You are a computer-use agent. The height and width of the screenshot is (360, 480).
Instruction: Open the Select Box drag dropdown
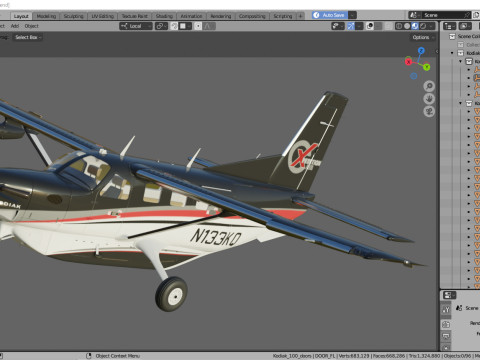(x=28, y=37)
